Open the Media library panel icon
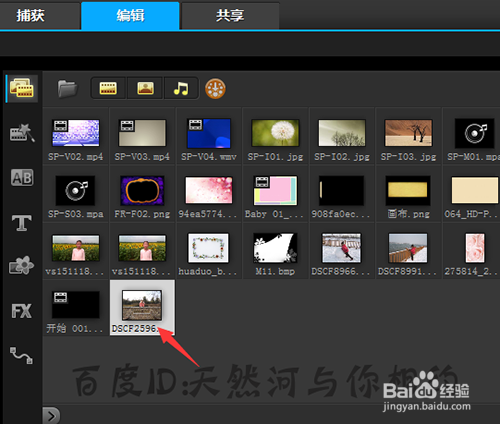500x424 pixels. point(22,88)
